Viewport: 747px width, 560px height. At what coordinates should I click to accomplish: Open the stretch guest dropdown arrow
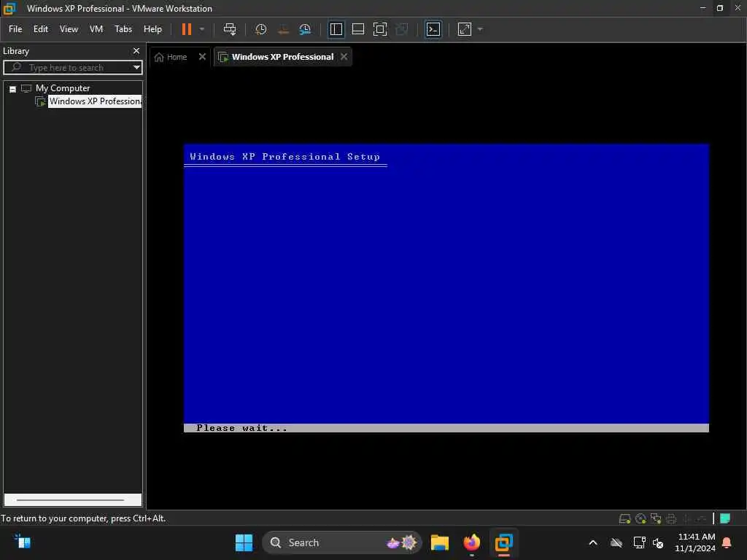click(x=480, y=29)
